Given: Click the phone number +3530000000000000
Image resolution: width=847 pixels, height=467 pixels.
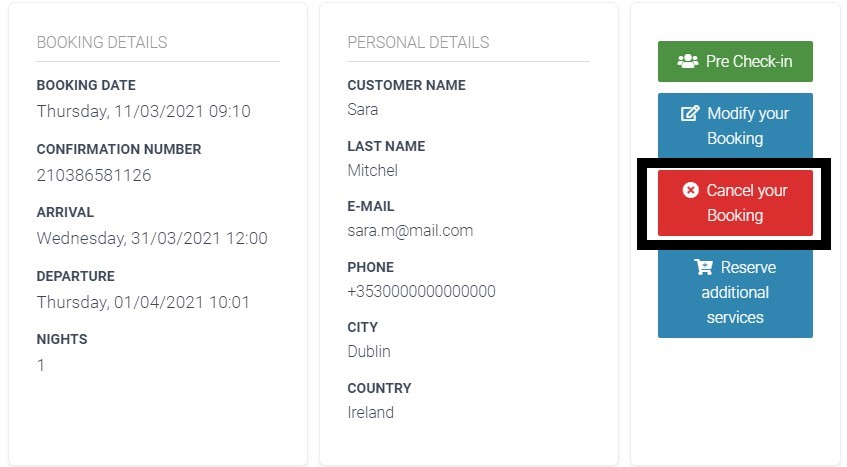Looking at the screenshot, I should click(421, 292).
